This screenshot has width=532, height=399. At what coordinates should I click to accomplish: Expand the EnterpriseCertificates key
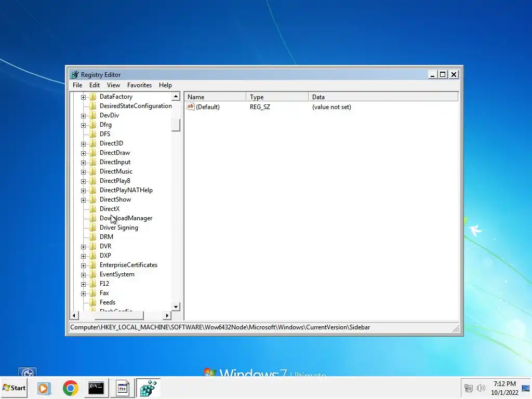(x=83, y=265)
